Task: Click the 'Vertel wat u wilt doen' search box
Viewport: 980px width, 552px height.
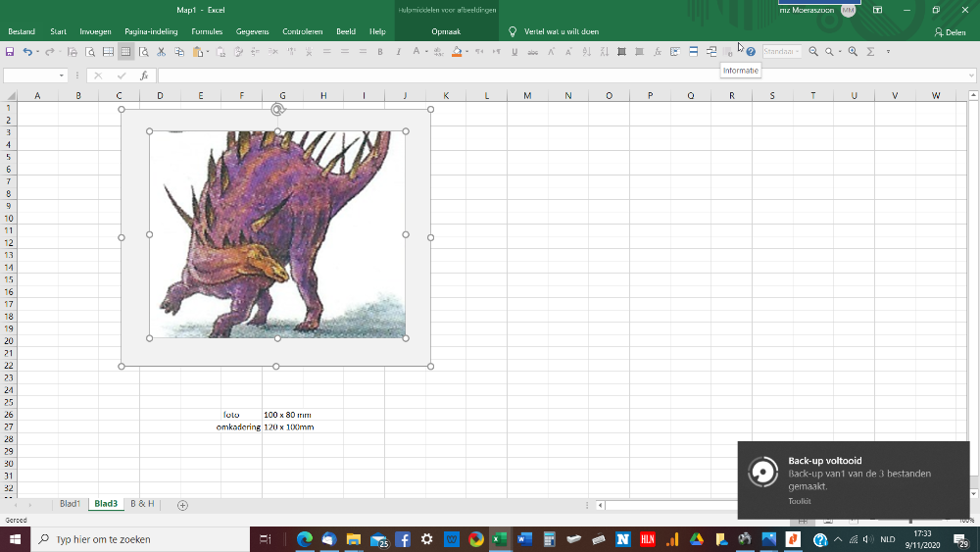Action: (x=561, y=31)
